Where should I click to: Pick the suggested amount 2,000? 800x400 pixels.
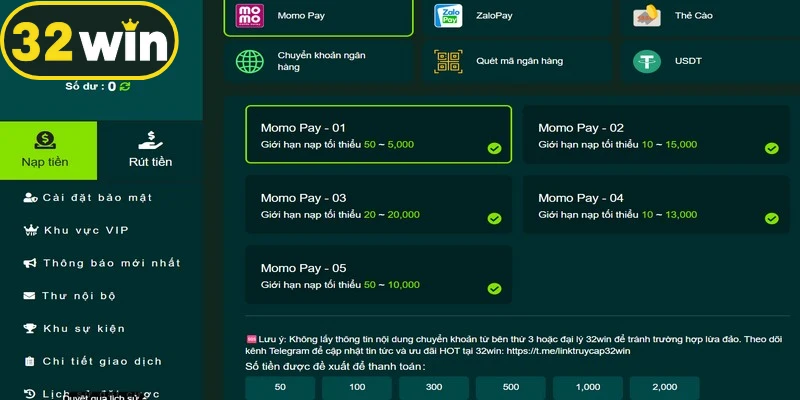665,388
